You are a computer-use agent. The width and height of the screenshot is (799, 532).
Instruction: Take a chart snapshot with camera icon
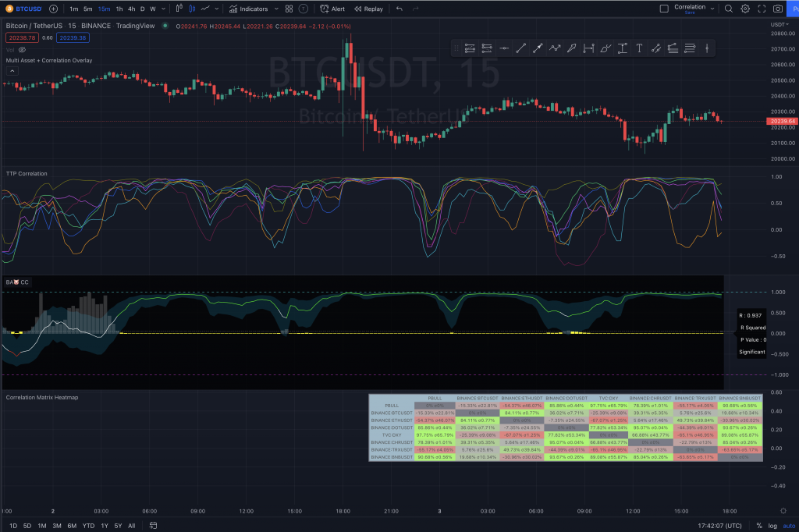(778, 9)
